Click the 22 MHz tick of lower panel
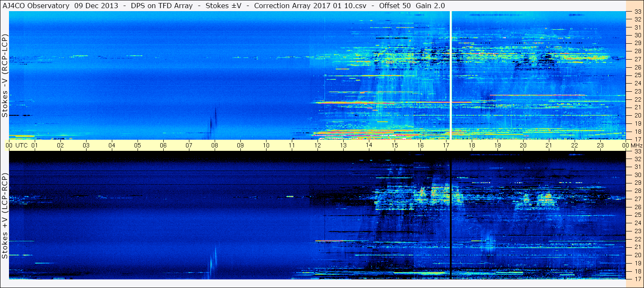Screen dimensions: 644x288 (x=637, y=239)
